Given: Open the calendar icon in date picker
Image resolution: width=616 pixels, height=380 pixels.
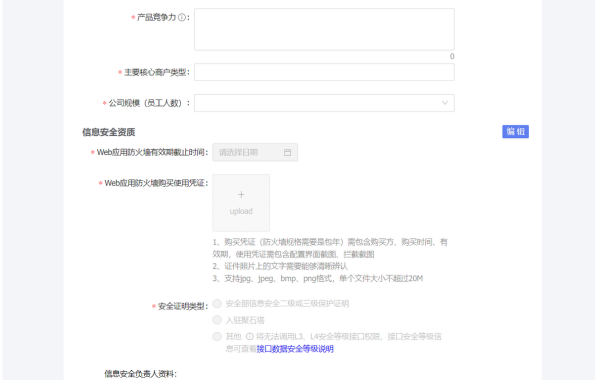Looking at the screenshot, I should click(x=288, y=152).
